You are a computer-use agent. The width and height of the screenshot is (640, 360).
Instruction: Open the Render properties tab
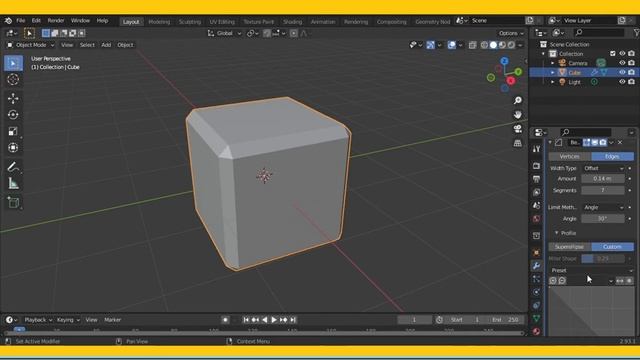tap(536, 166)
